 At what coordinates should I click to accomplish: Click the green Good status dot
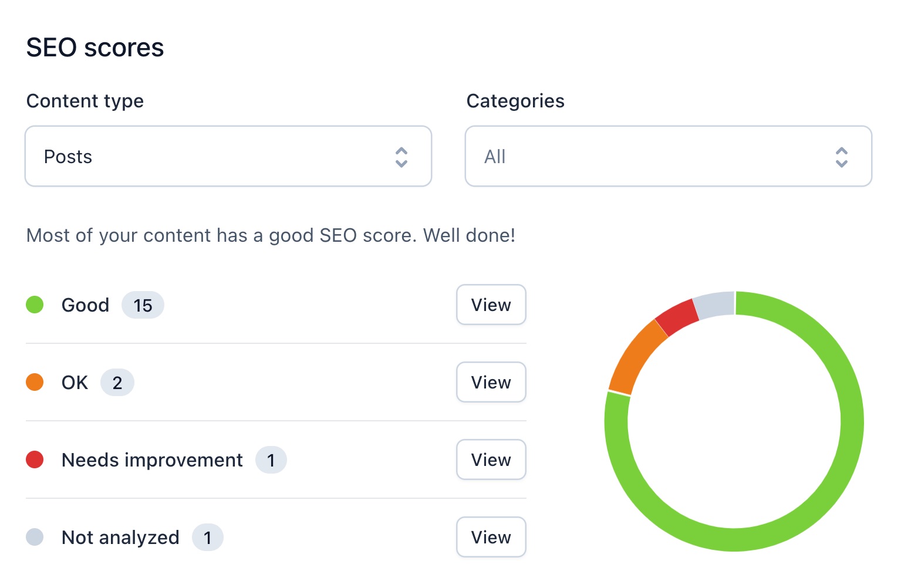(x=35, y=305)
